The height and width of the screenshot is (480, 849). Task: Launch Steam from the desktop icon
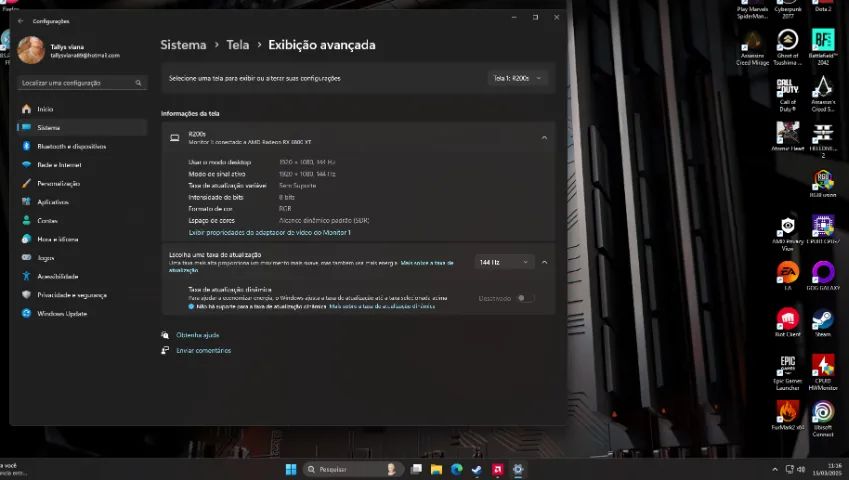point(822,323)
